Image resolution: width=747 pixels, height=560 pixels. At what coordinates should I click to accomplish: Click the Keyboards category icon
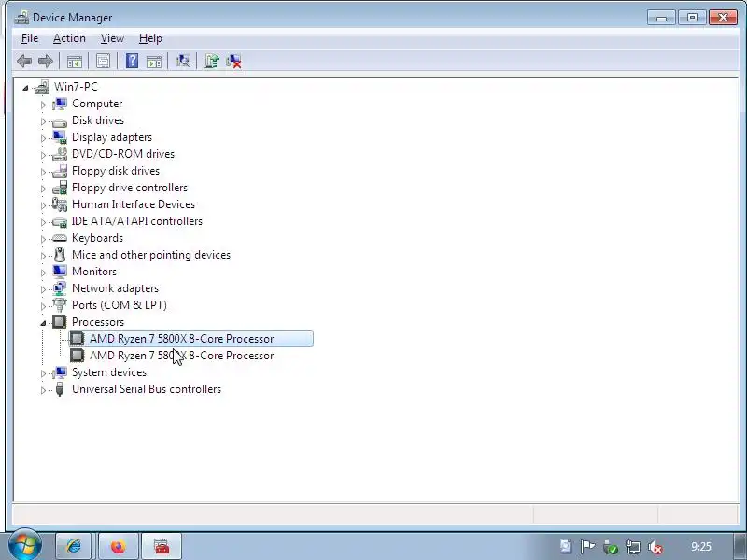click(x=60, y=238)
